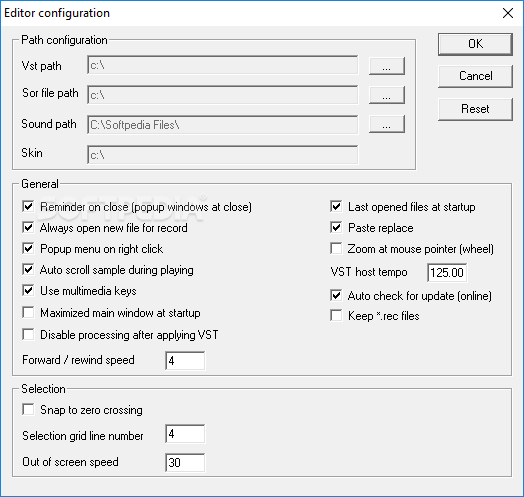Enable Maximized main window at startup
524x497 pixels.
(28, 313)
